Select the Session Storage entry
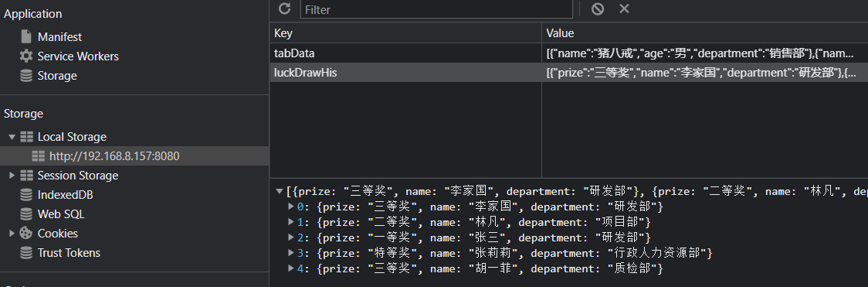The height and width of the screenshot is (287, 868). [78, 176]
